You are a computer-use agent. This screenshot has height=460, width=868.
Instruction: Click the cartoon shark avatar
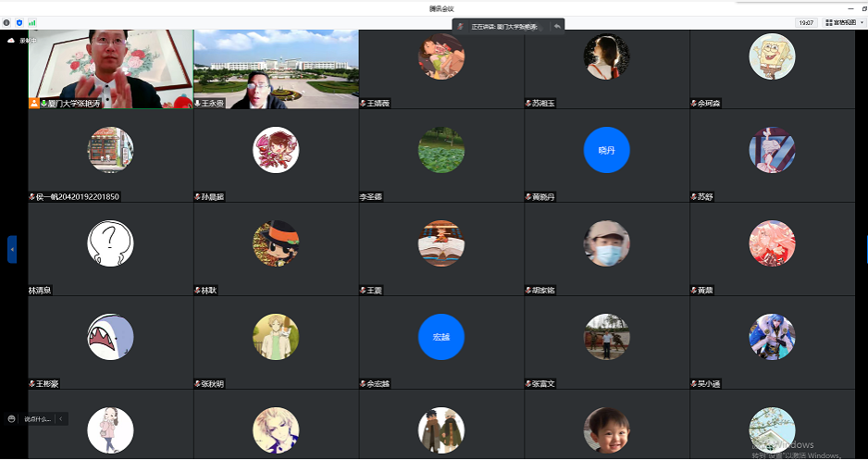tap(110, 337)
